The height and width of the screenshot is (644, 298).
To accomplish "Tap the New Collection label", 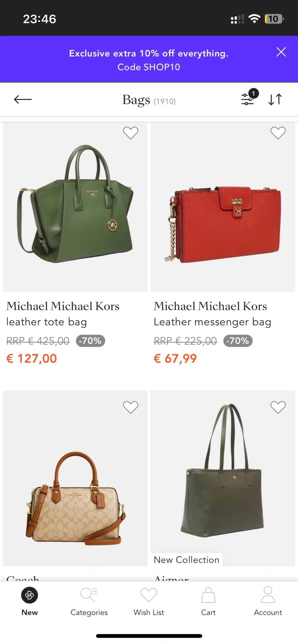I will pyautogui.click(x=187, y=560).
